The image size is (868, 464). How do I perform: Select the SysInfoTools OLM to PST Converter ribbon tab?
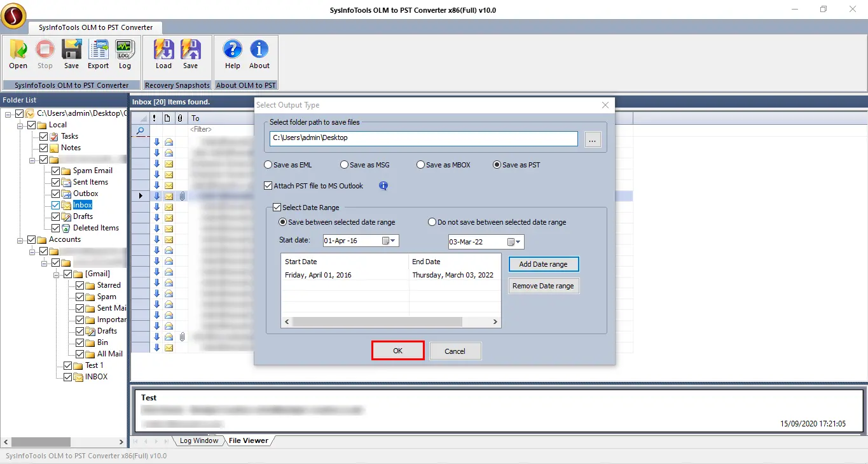(95, 27)
